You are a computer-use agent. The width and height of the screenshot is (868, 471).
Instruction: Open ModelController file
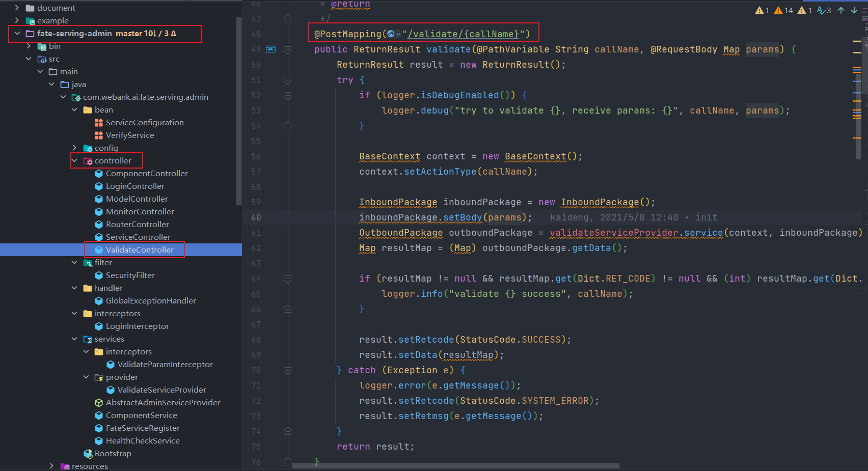click(x=137, y=199)
